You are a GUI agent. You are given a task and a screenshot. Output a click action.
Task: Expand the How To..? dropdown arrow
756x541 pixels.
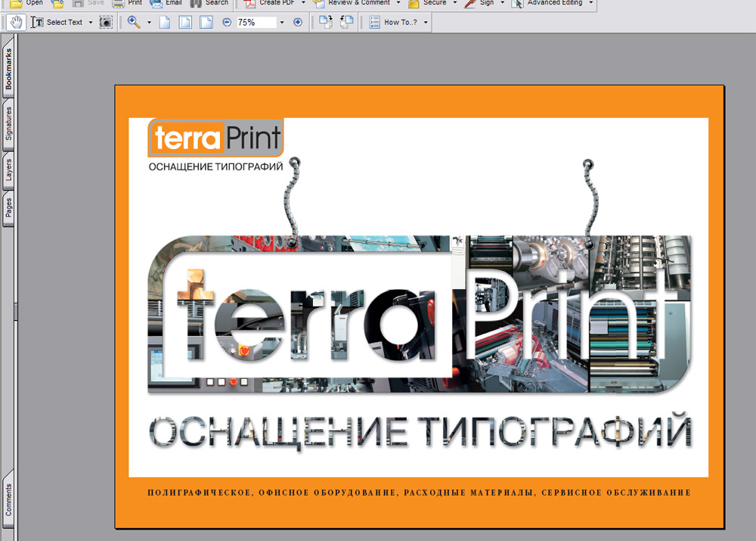(x=426, y=22)
